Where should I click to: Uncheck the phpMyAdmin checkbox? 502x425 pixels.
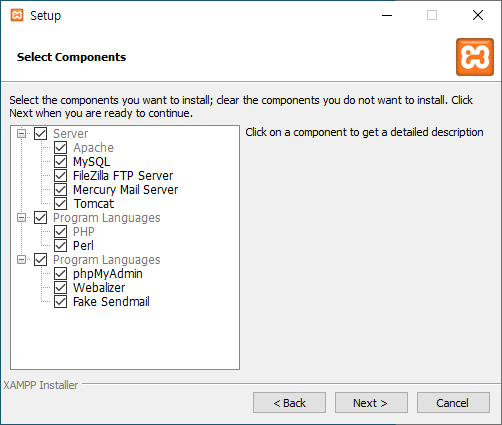[60, 274]
